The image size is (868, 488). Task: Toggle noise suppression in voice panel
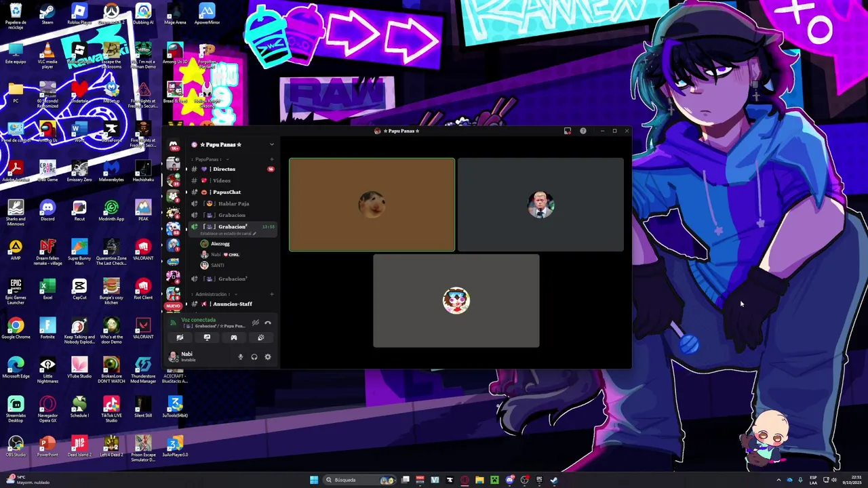click(x=256, y=323)
